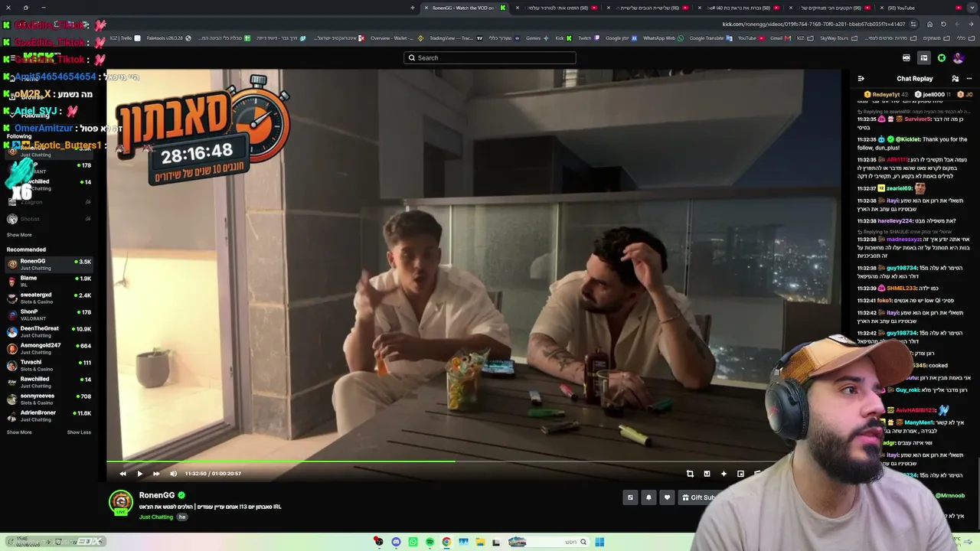Expand Recommended list with Show More

click(19, 432)
